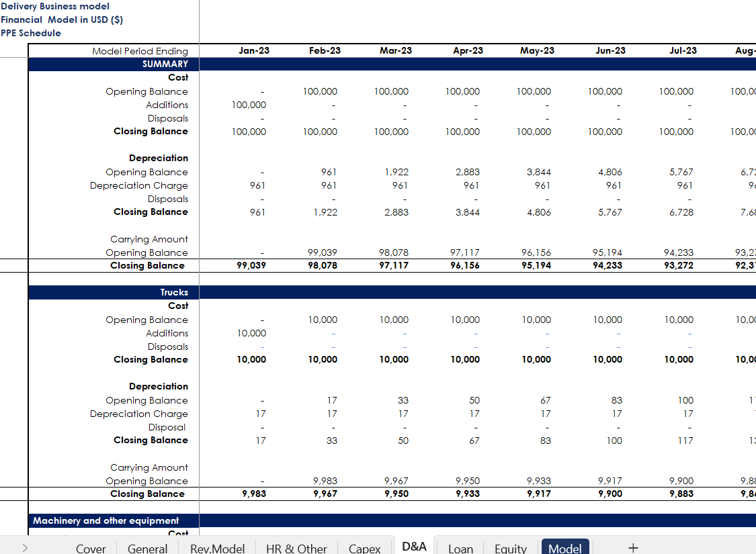
Task: Click the Jul-23 period header cell
Action: point(683,51)
